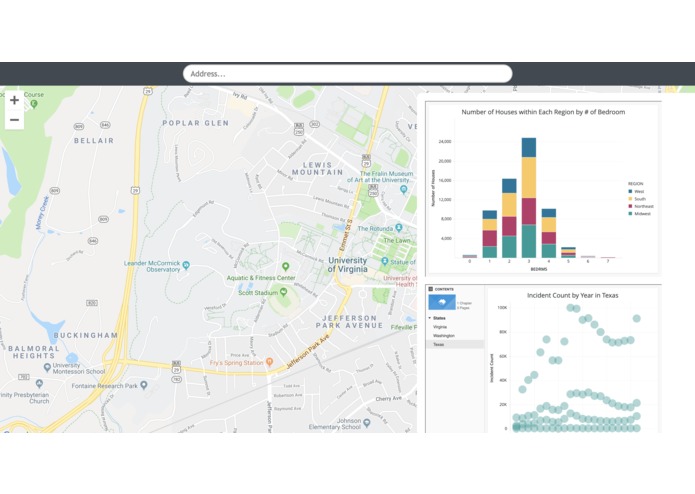Viewport: 695px width, 494px height.
Task: Click the "BEDRMS" axis label
Action: coord(538,269)
